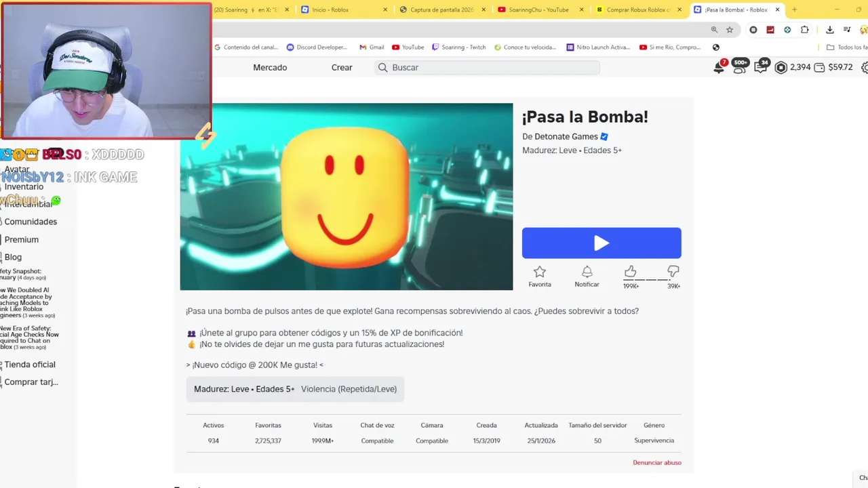This screenshot has height=488, width=868.
Task: Close the Inicio - Roblox tab
Action: click(x=386, y=9)
